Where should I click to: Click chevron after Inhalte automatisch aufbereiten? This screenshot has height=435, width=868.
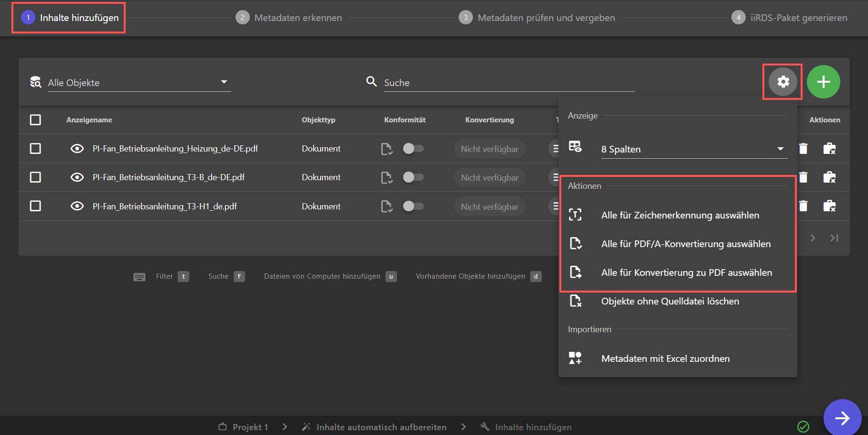point(463,426)
